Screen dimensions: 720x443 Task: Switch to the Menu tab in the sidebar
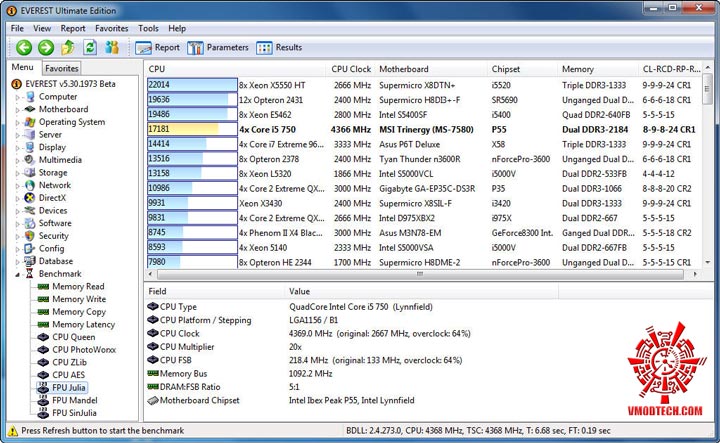(22, 67)
